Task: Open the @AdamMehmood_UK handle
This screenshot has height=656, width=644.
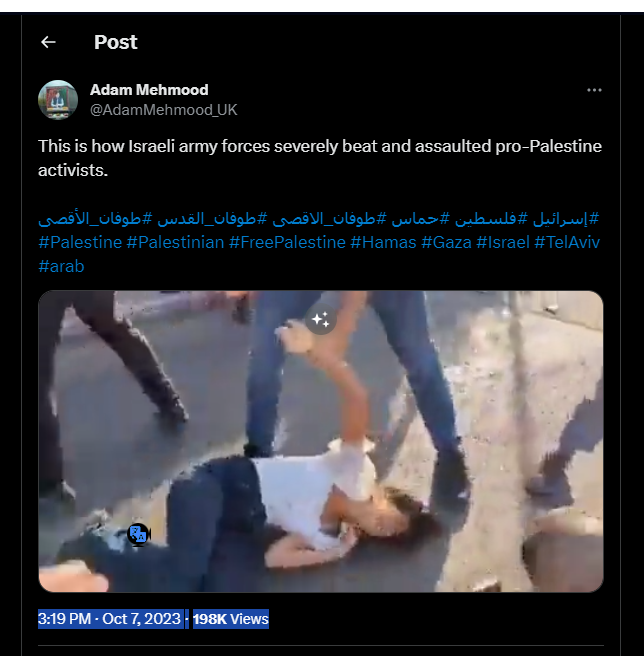Action: pos(164,110)
